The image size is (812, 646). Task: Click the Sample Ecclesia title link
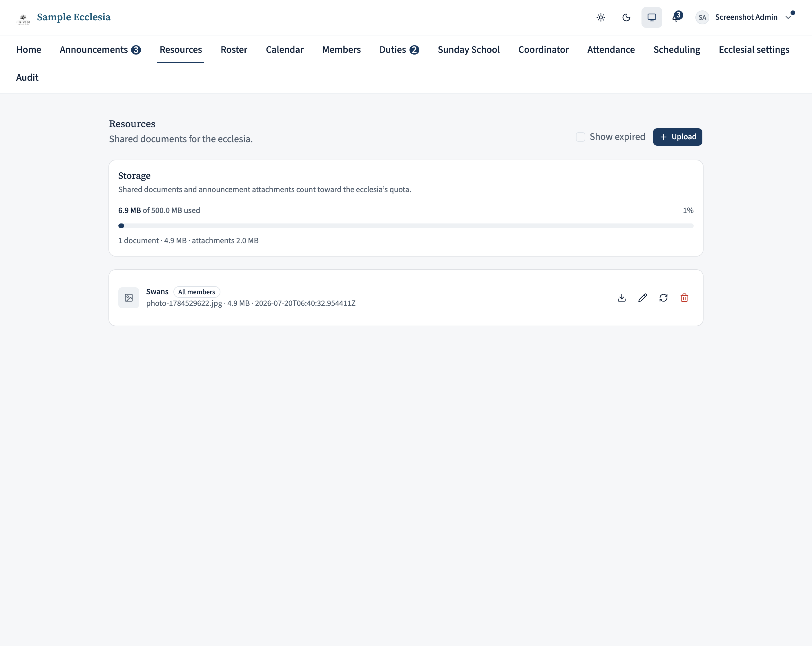click(x=74, y=17)
